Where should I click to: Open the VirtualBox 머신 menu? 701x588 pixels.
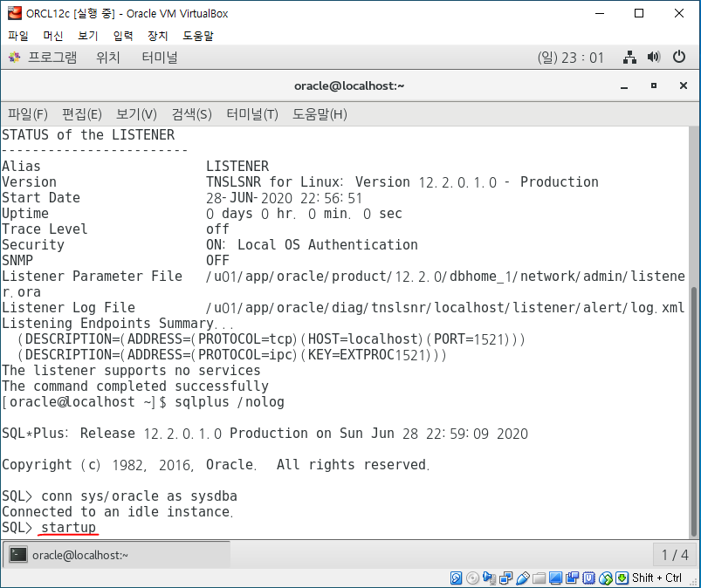click(x=53, y=36)
